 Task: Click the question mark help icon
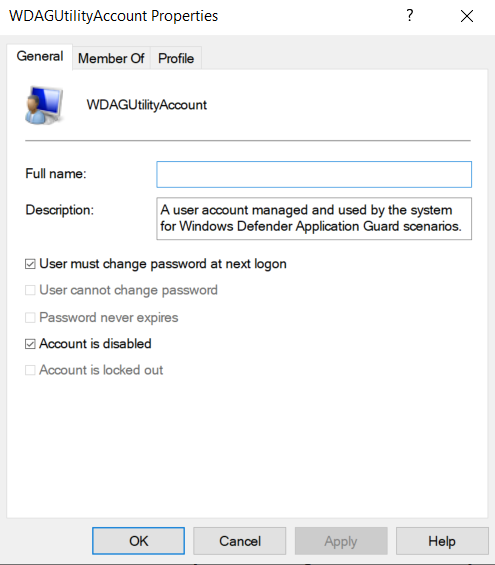(x=410, y=15)
